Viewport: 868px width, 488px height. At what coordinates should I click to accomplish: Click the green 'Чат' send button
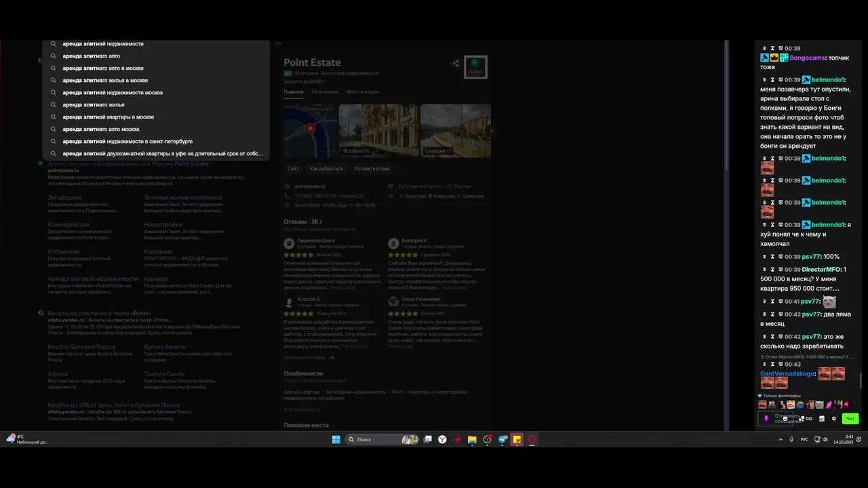(x=850, y=419)
